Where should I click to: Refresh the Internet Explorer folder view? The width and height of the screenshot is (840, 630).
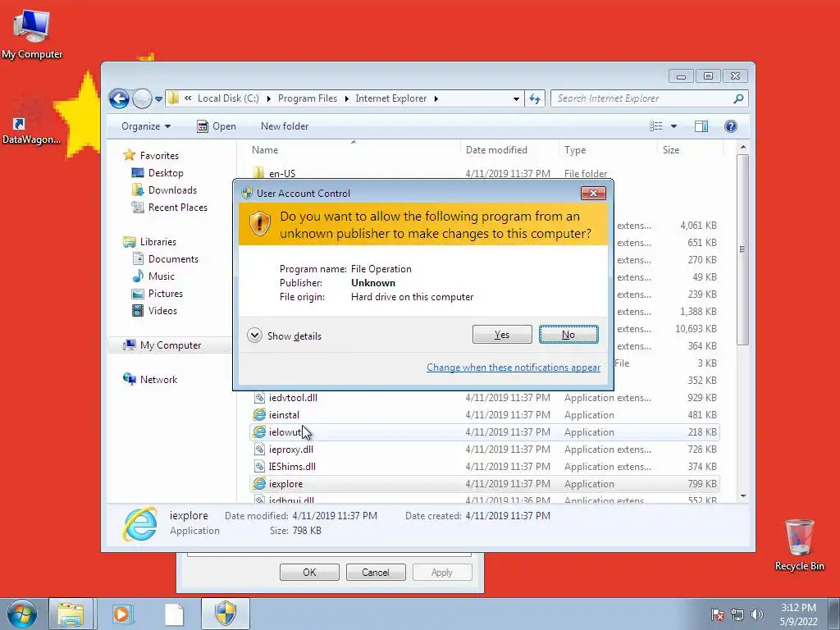[x=535, y=98]
